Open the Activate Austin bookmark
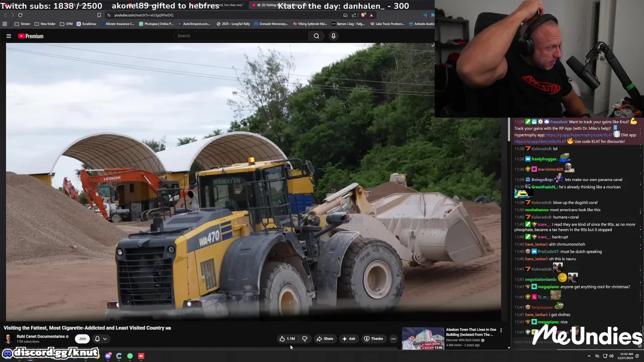This screenshot has width=644, height=362. click(422, 24)
